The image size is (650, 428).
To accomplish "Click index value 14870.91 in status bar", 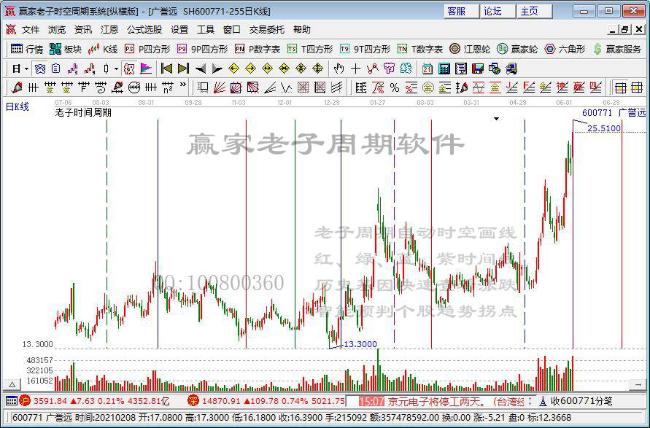I will coord(221,401).
